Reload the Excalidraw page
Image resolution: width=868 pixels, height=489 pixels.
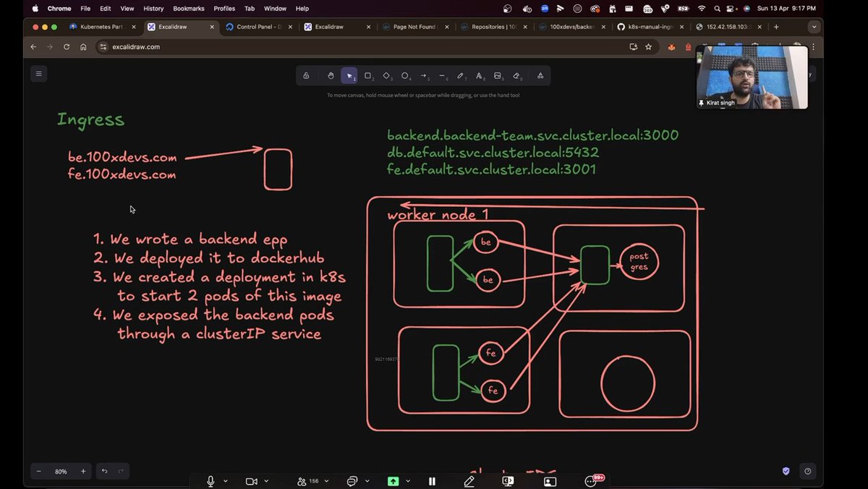click(x=67, y=46)
